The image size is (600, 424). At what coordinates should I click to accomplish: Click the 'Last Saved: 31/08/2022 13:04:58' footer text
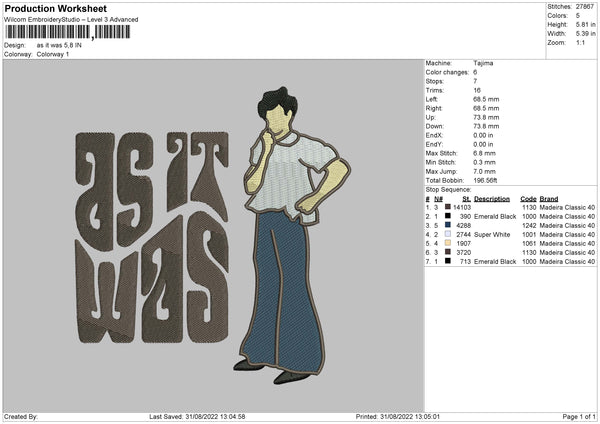197,416
